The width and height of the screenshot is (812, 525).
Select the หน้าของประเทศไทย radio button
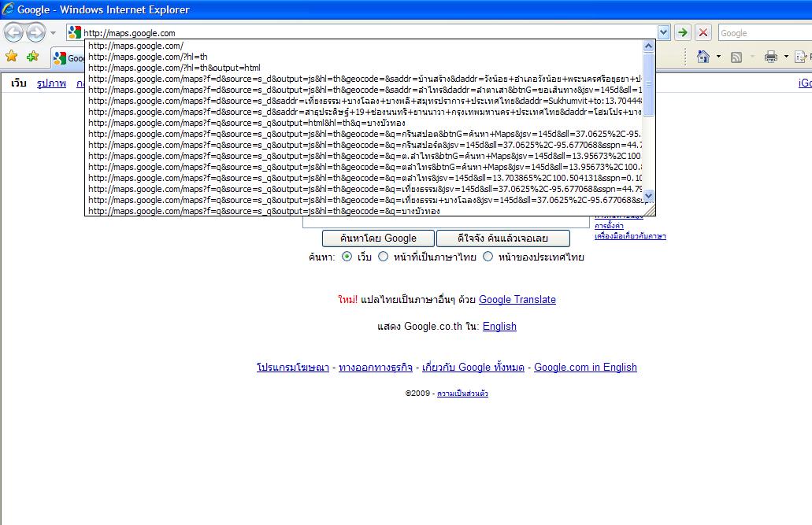point(488,257)
